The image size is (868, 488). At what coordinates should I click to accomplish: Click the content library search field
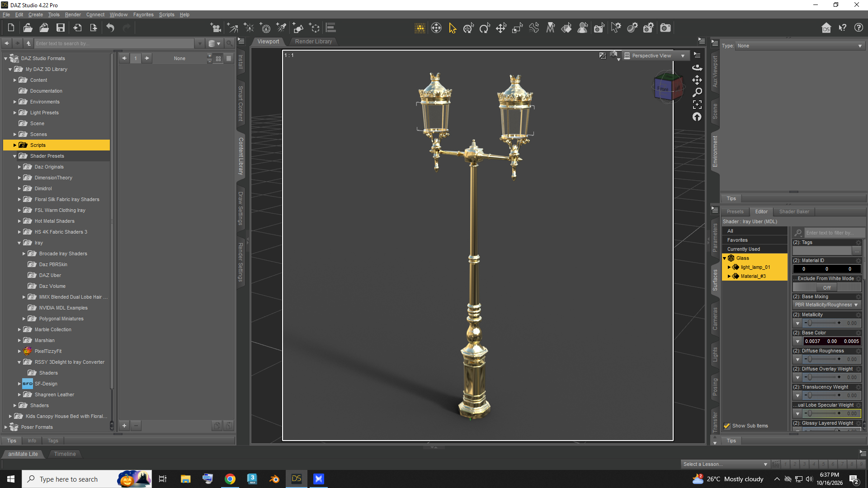coord(114,43)
